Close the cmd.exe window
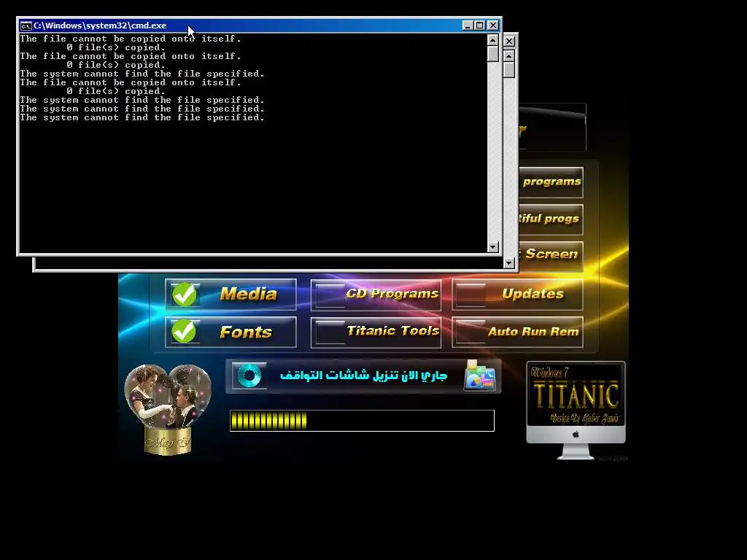The height and width of the screenshot is (560, 747). (x=493, y=26)
